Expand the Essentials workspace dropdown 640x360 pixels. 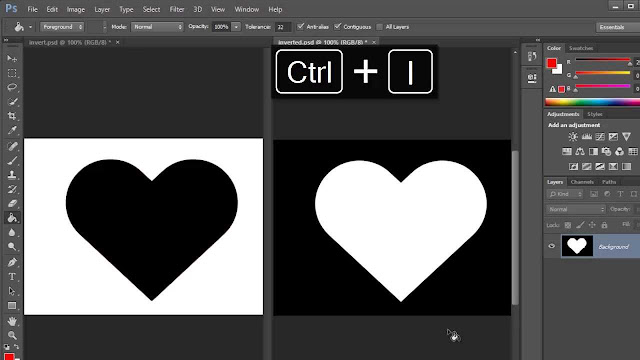617,27
